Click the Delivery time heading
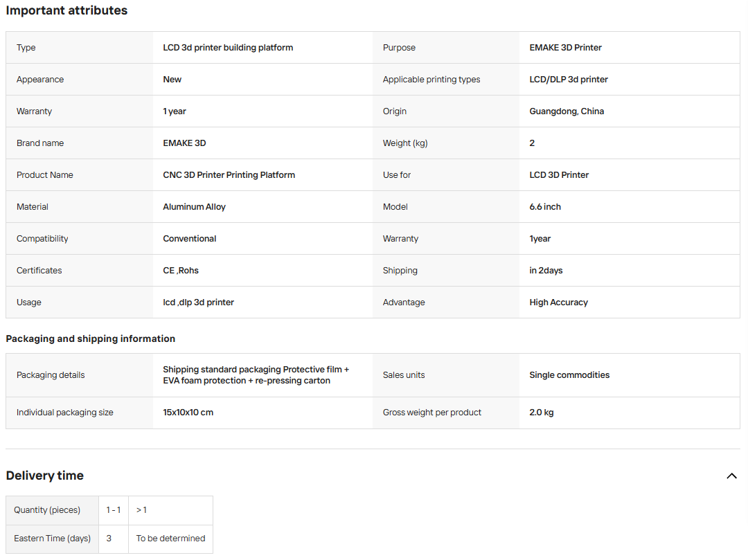 pyautogui.click(x=45, y=476)
